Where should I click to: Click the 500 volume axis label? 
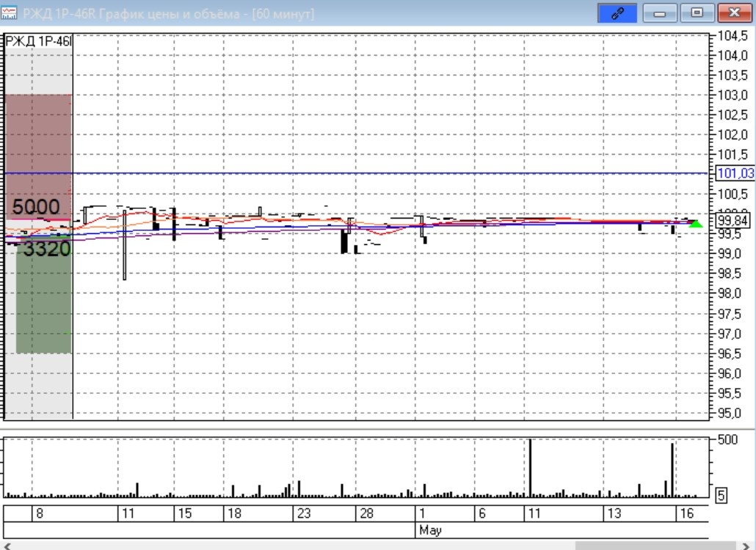[x=728, y=439]
